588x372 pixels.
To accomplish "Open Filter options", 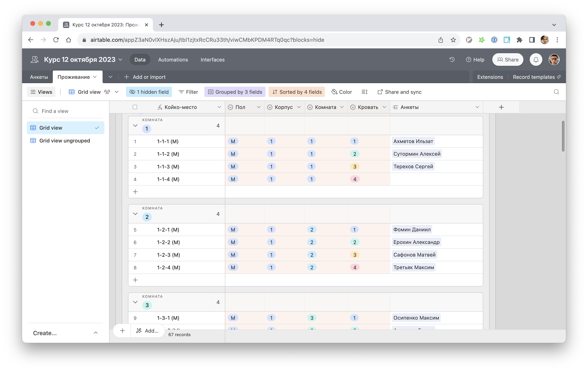I will tap(188, 92).
